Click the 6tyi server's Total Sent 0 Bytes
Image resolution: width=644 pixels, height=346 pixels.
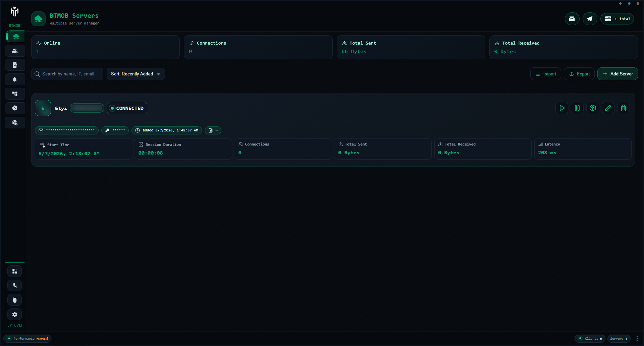349,153
